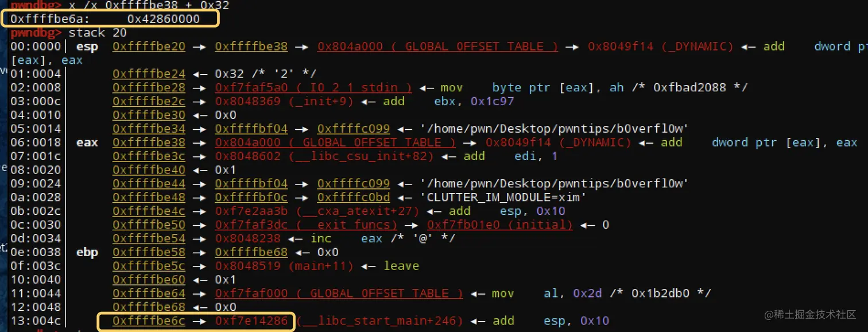Click 0xffffbf04 in row 05:0014
This screenshot has width=868, height=332.
pos(251,129)
